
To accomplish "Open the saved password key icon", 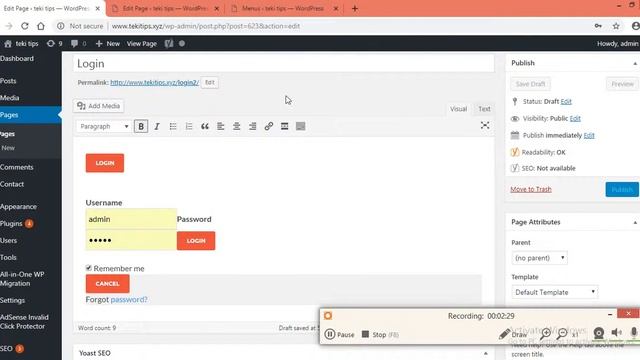I will pos(598,26).
